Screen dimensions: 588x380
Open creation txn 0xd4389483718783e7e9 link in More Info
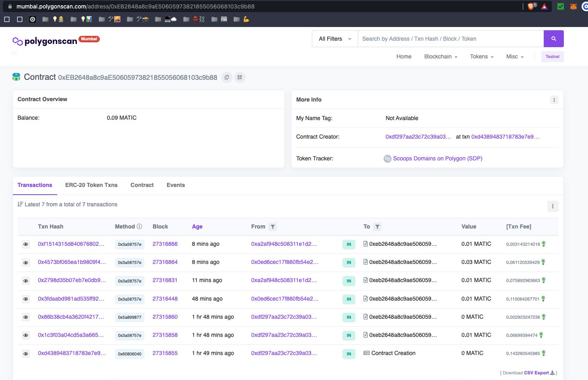(505, 137)
